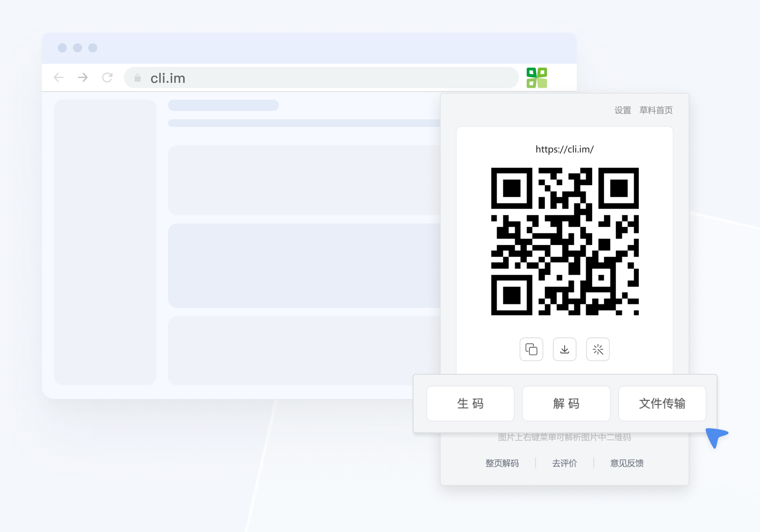The image size is (760, 532).
Task: Open the 设置 settings link
Action: coord(622,110)
